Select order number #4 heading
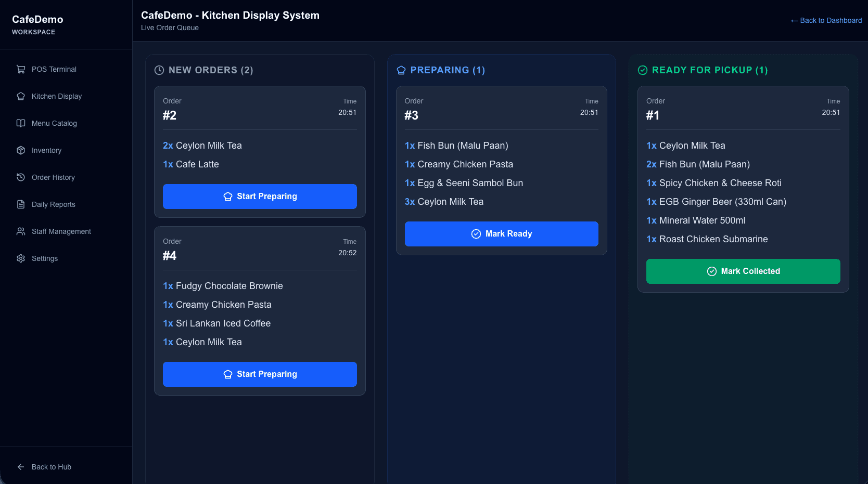The image size is (868, 484). point(170,256)
